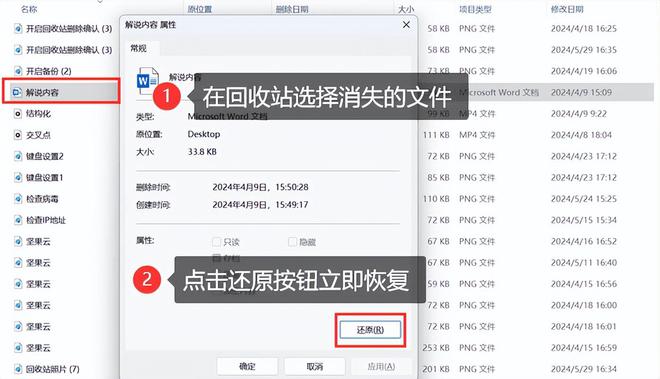660x379 pixels.
Task: Click the 111 KB size cell
Action: tap(436, 135)
